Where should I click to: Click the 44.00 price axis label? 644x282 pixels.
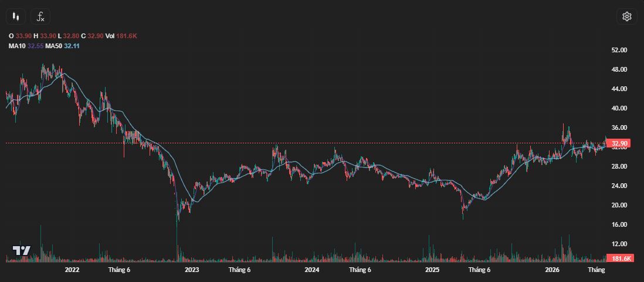pos(619,89)
